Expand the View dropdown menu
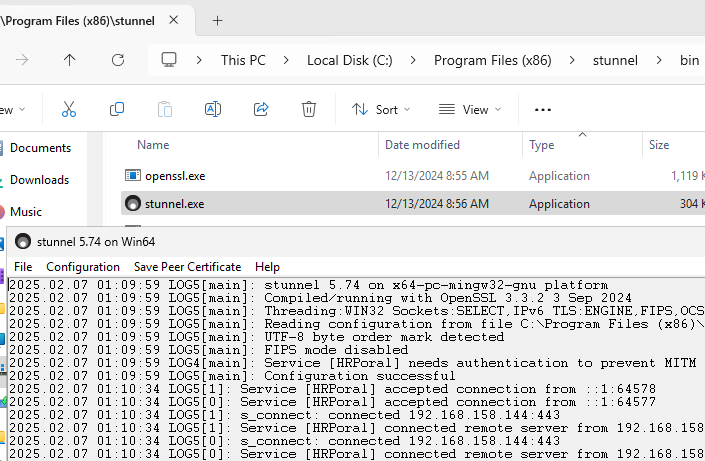 (x=469, y=109)
